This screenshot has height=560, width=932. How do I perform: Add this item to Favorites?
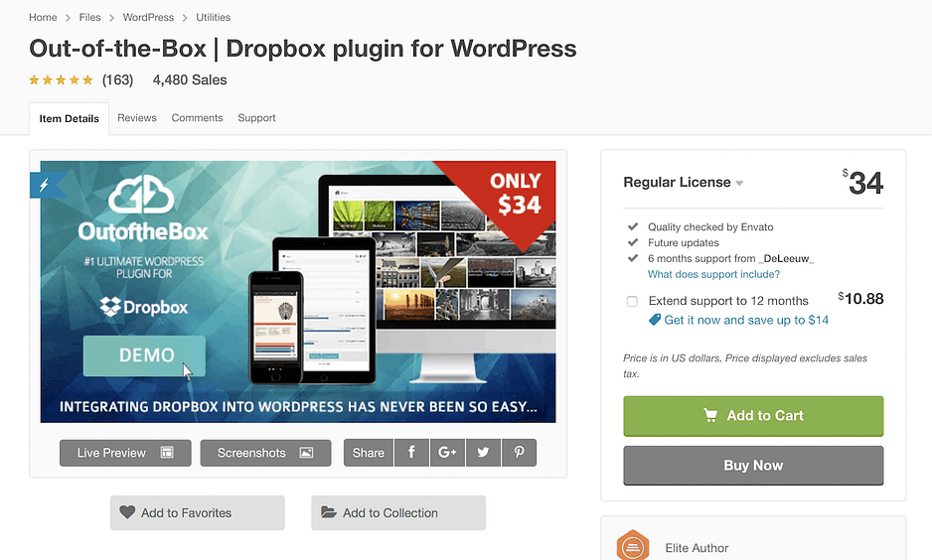click(197, 513)
